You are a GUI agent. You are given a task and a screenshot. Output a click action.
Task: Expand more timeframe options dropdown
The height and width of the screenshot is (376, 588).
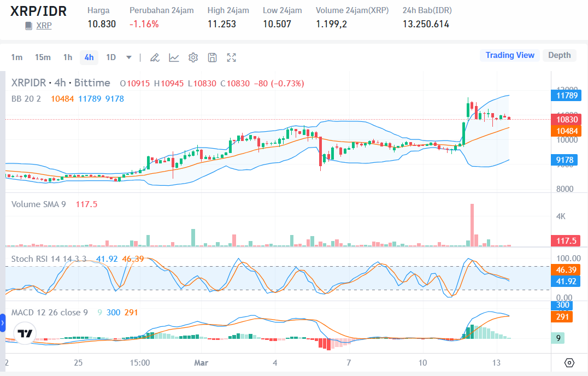[x=128, y=57]
